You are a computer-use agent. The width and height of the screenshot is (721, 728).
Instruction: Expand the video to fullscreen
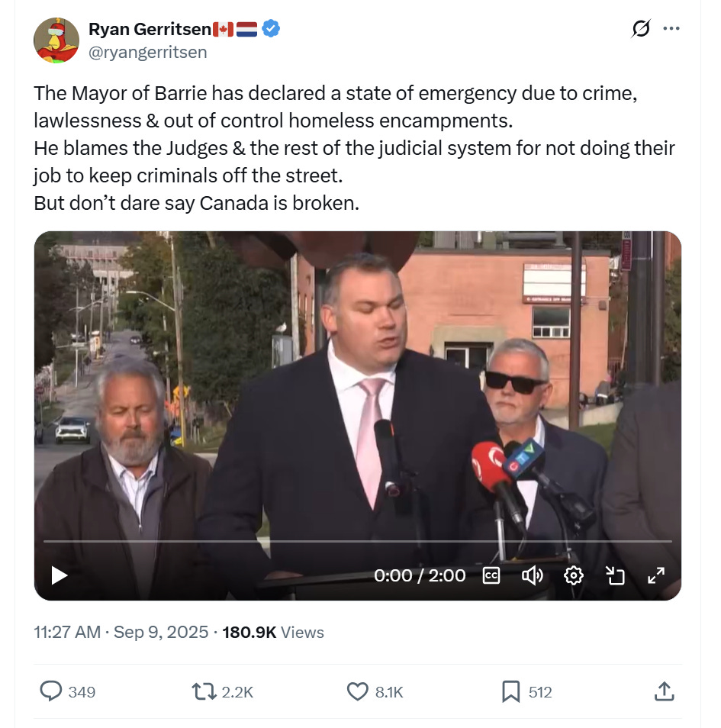click(x=656, y=575)
